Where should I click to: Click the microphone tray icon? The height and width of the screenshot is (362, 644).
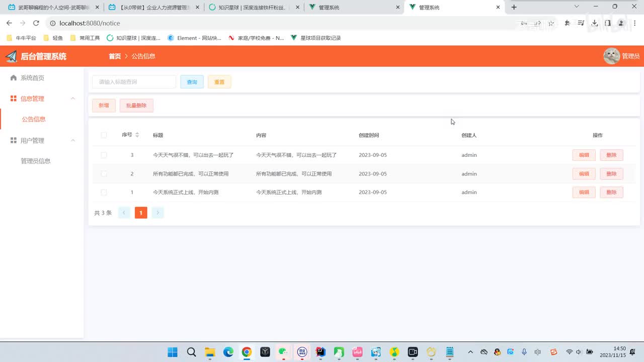coord(524,352)
